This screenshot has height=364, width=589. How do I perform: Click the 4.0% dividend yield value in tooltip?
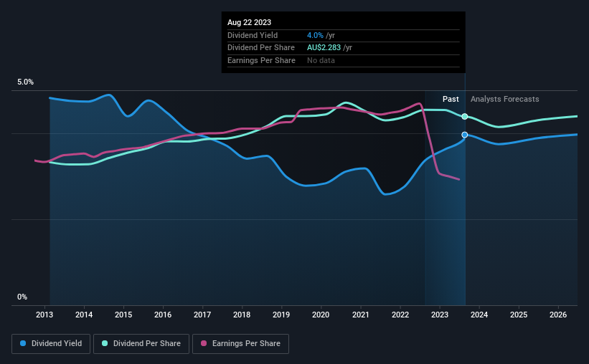tap(315, 35)
